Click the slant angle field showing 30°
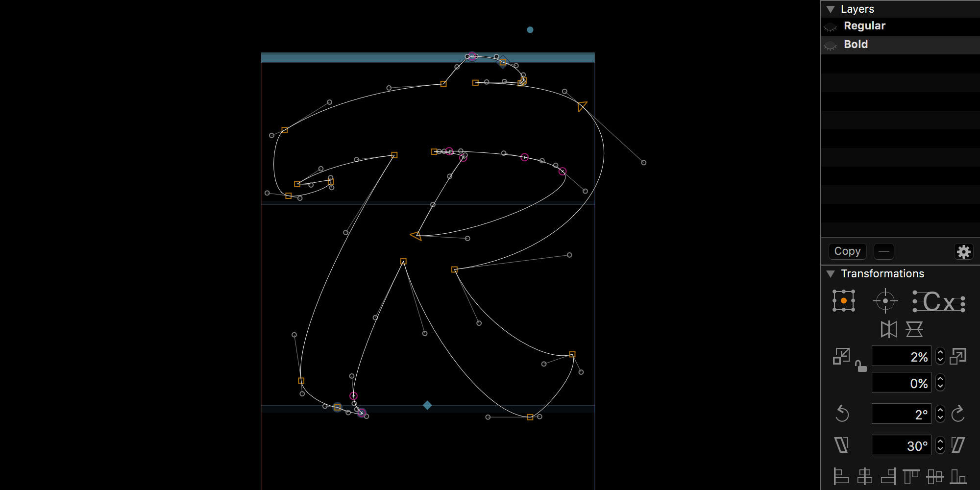This screenshot has height=490, width=980. 901,445
